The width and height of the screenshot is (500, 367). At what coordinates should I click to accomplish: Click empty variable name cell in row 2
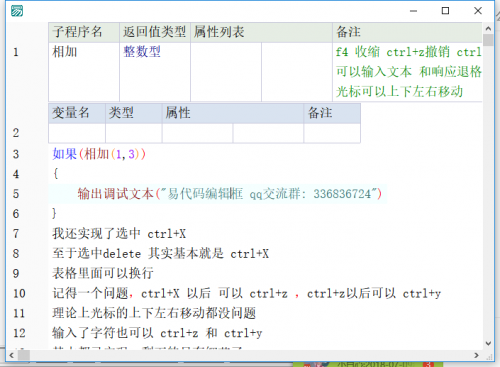(77, 133)
